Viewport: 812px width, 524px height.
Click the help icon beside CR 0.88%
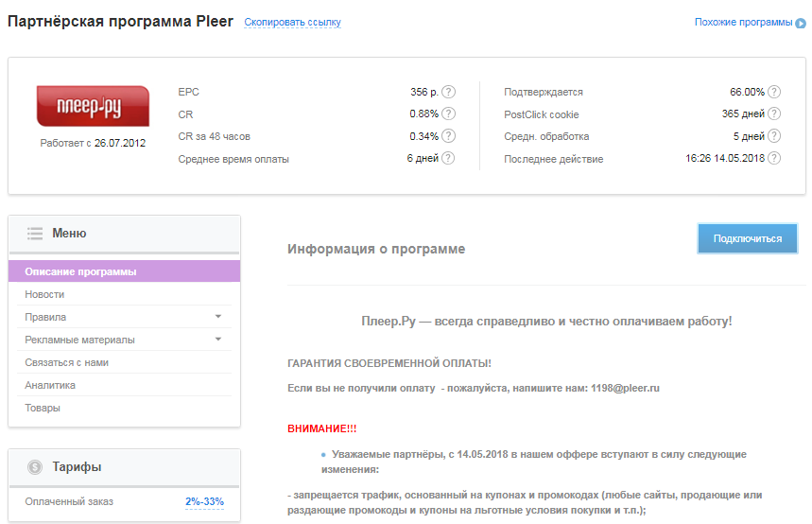pyautogui.click(x=448, y=114)
